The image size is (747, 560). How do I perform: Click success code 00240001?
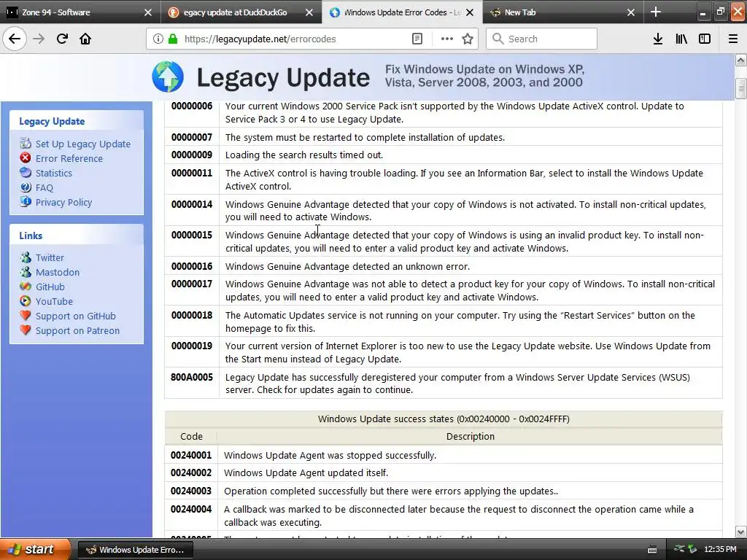tap(191, 455)
